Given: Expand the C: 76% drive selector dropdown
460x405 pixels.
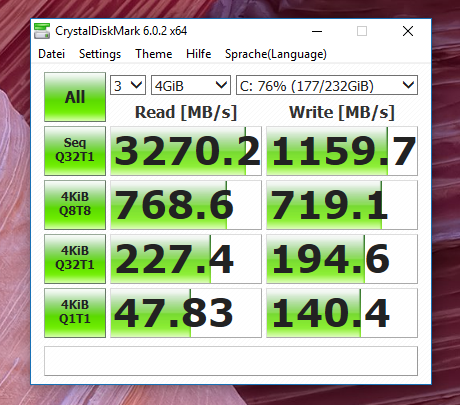Looking at the screenshot, I should pos(327,85).
